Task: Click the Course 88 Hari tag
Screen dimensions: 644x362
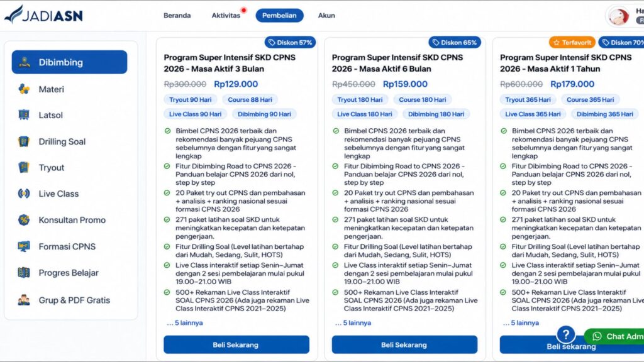Action: 250,100
